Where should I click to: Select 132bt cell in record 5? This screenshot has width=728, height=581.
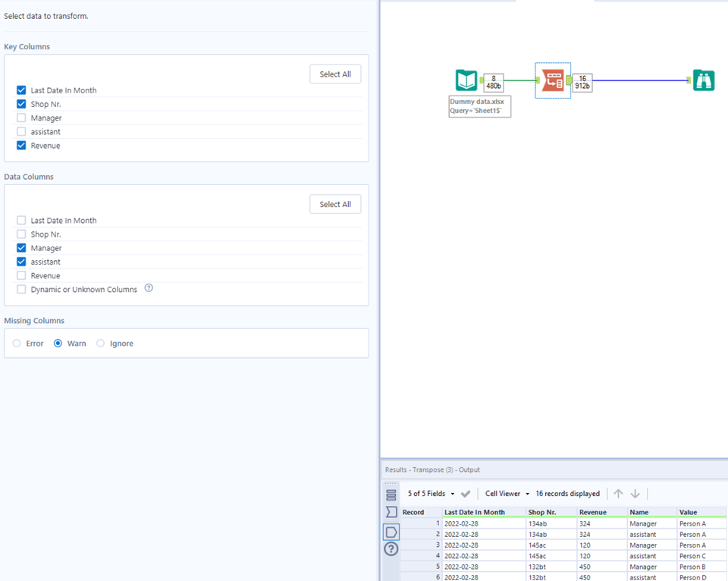pos(551,567)
